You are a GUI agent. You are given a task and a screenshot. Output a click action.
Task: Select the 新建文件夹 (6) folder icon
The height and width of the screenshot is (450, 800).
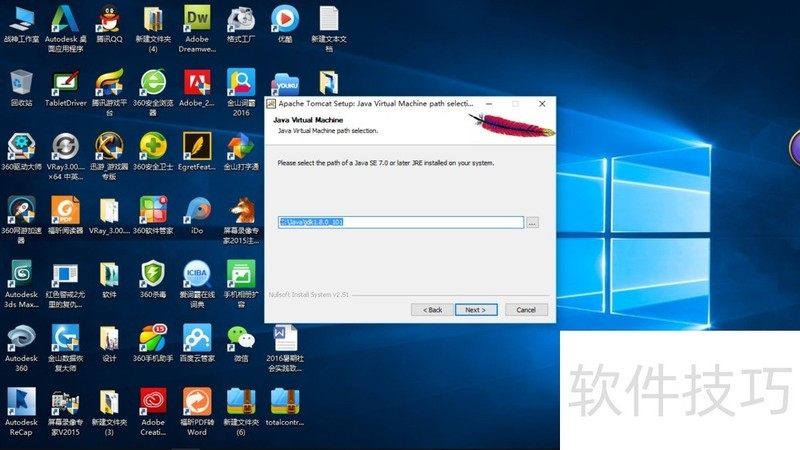pyautogui.click(x=241, y=402)
